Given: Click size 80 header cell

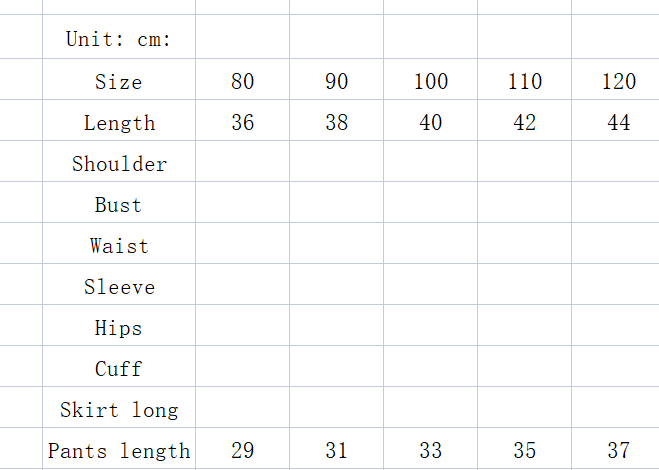Looking at the screenshot, I should [242, 81].
